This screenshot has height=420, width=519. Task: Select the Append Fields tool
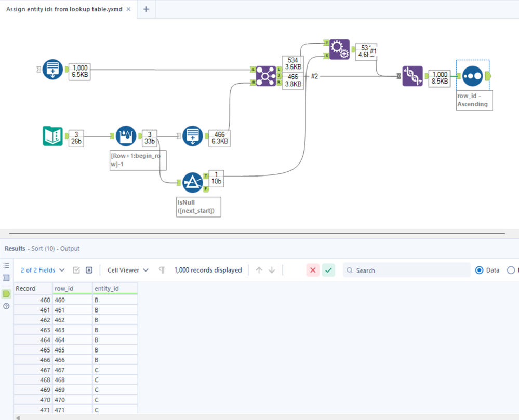pyautogui.click(x=339, y=49)
